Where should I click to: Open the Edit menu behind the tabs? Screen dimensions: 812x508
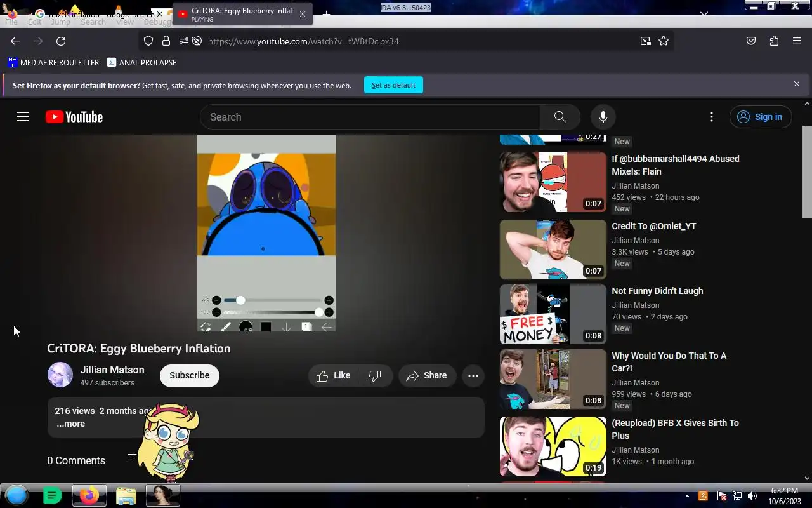coord(35,22)
